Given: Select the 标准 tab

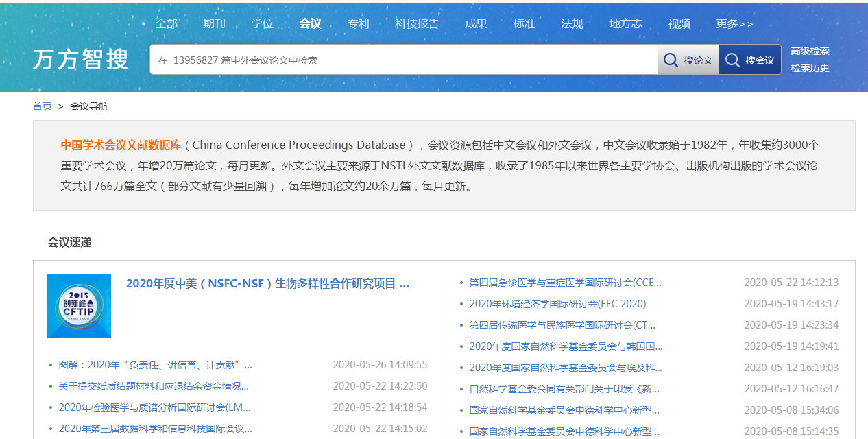Looking at the screenshot, I should click(525, 23).
